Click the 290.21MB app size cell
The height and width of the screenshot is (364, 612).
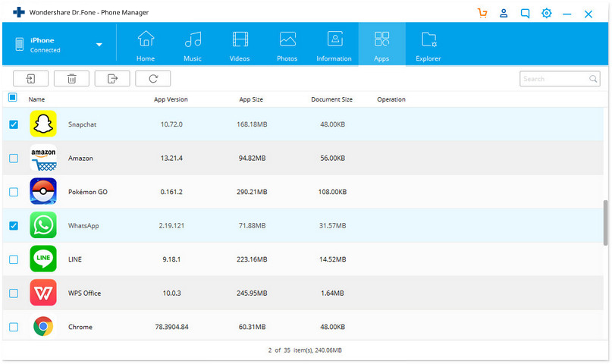(x=252, y=192)
